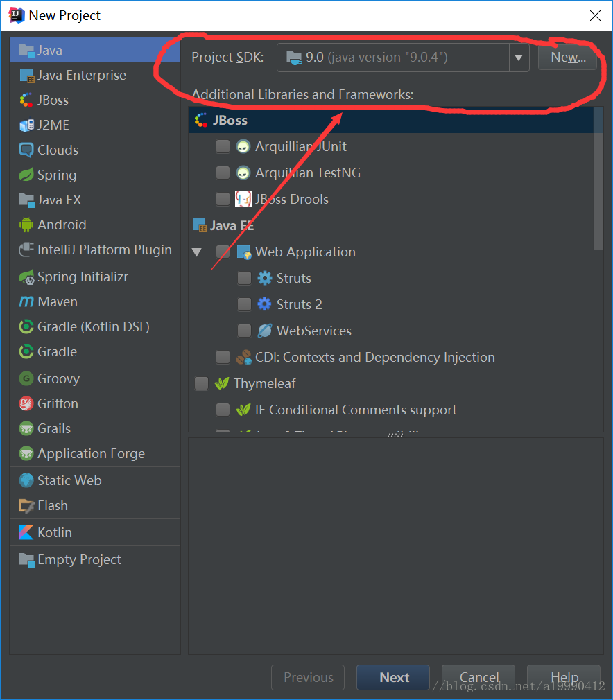The height and width of the screenshot is (700, 613).
Task: Choose Empty Project list entry
Action: click(x=95, y=559)
